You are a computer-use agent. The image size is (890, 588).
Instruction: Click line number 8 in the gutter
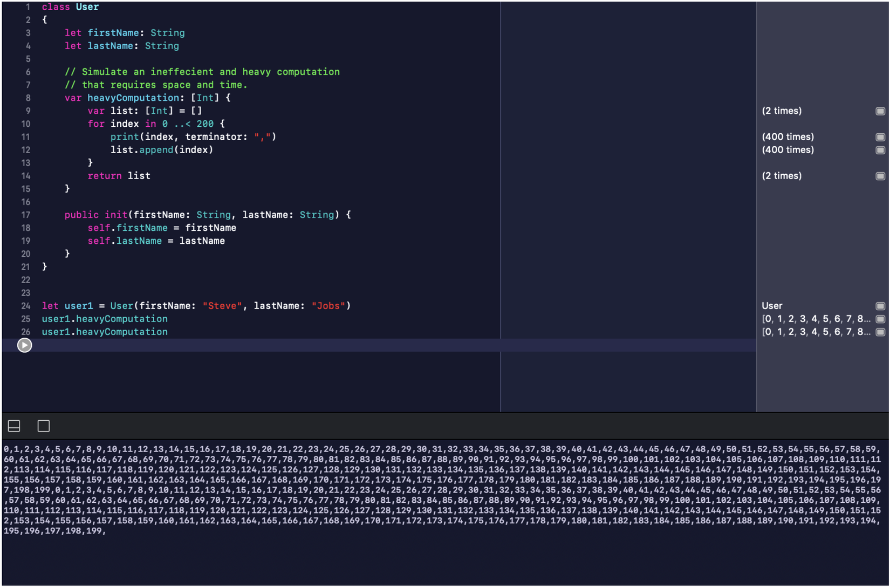28,98
